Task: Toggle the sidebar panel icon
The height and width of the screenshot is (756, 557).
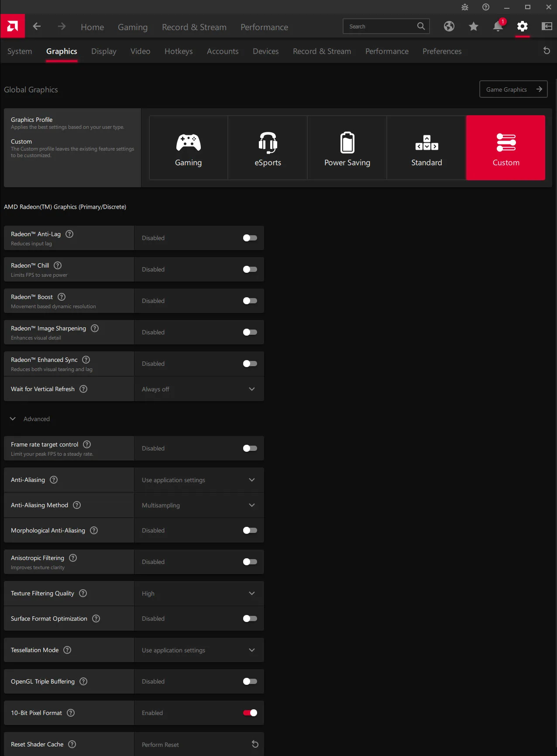Action: click(547, 27)
